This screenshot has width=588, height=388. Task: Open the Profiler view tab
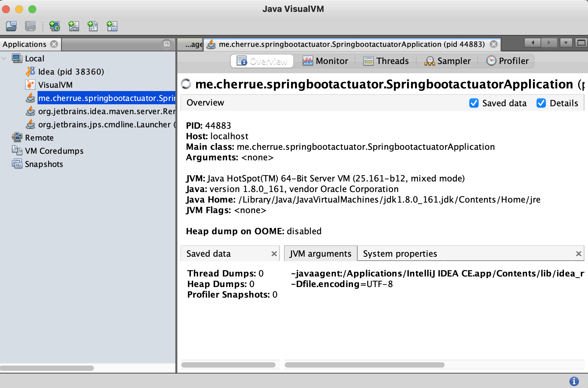[508, 61]
